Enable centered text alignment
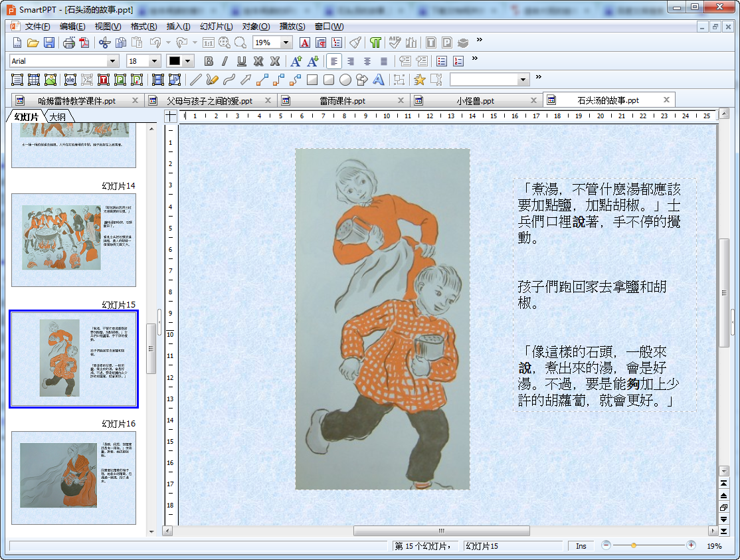 pyautogui.click(x=367, y=61)
